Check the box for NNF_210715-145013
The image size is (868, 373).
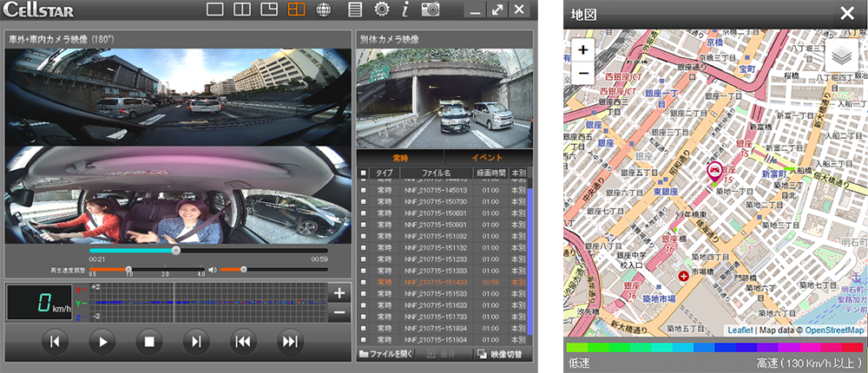[363, 190]
